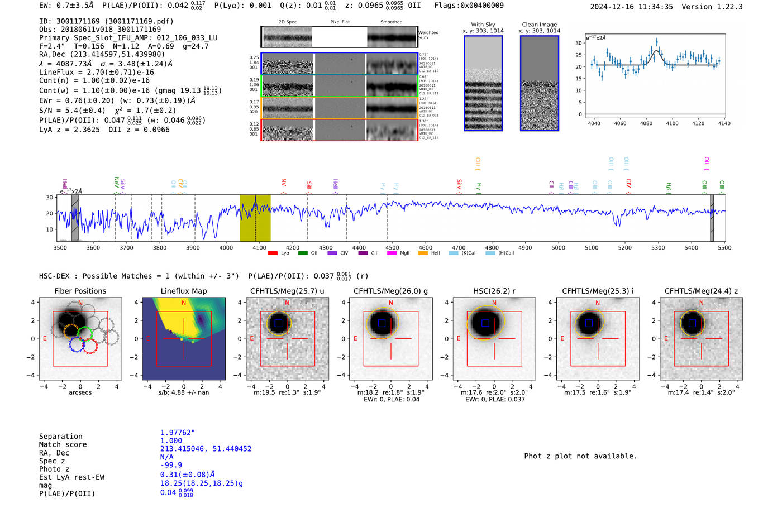Click the gray hatched band near 3550 Å

[x=75, y=218]
